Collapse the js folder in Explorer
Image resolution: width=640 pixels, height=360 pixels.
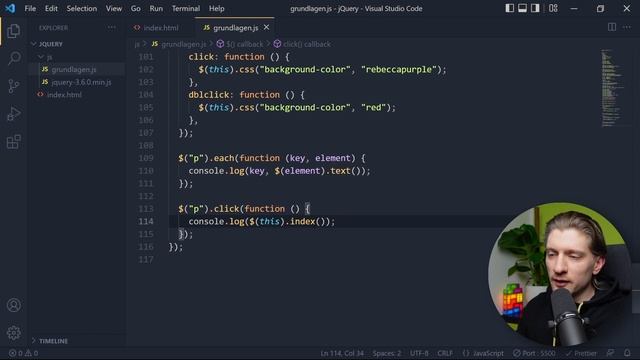(49, 57)
